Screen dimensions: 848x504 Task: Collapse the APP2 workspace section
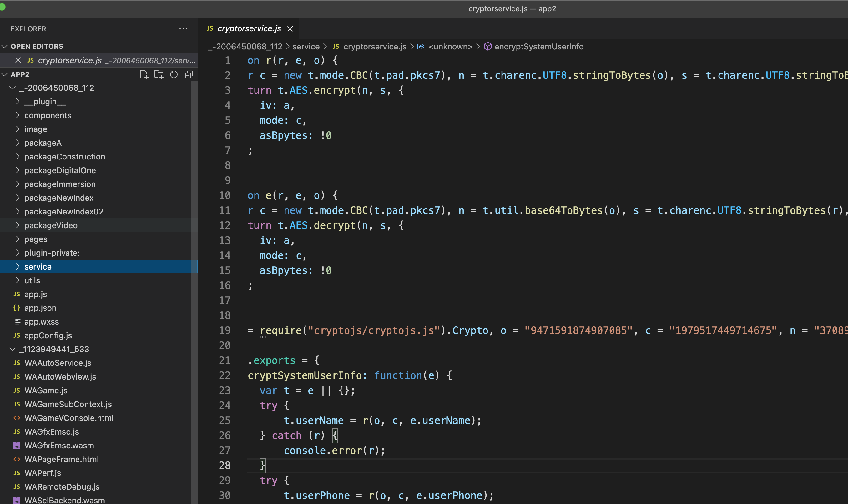click(4, 74)
